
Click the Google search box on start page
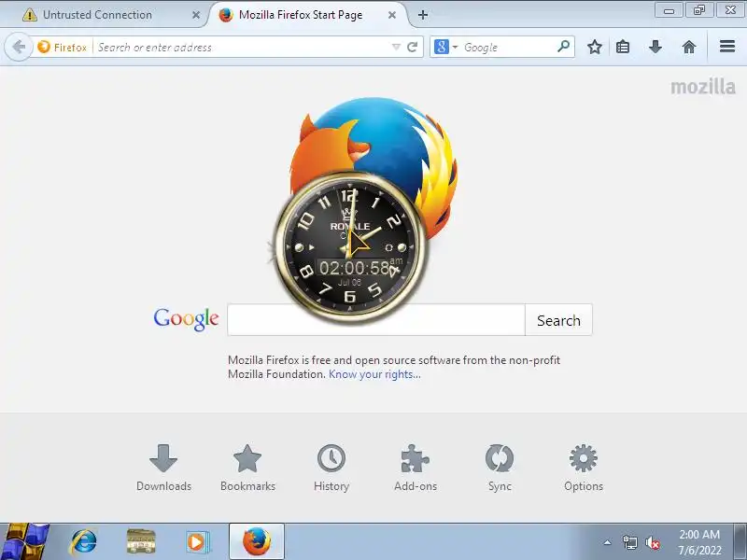(x=376, y=319)
